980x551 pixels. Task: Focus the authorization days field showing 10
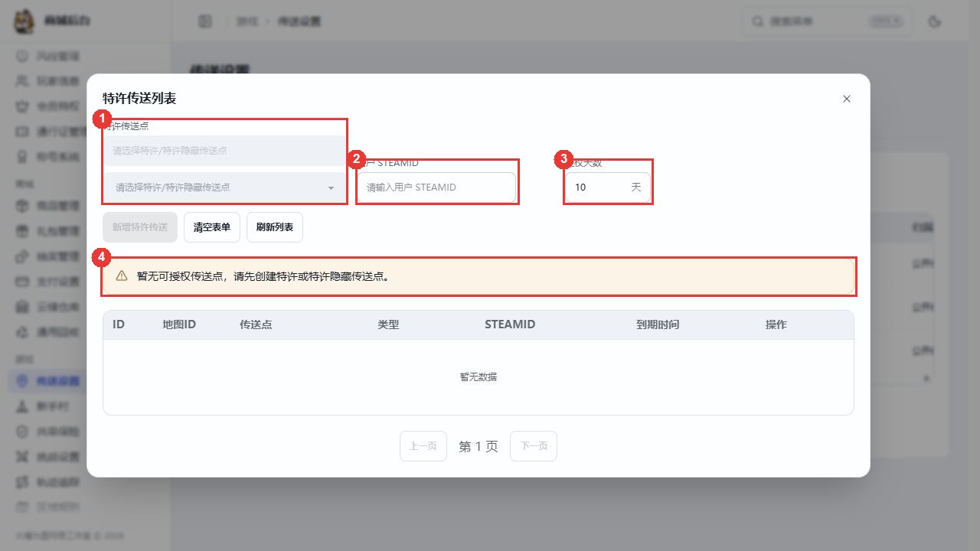point(608,187)
